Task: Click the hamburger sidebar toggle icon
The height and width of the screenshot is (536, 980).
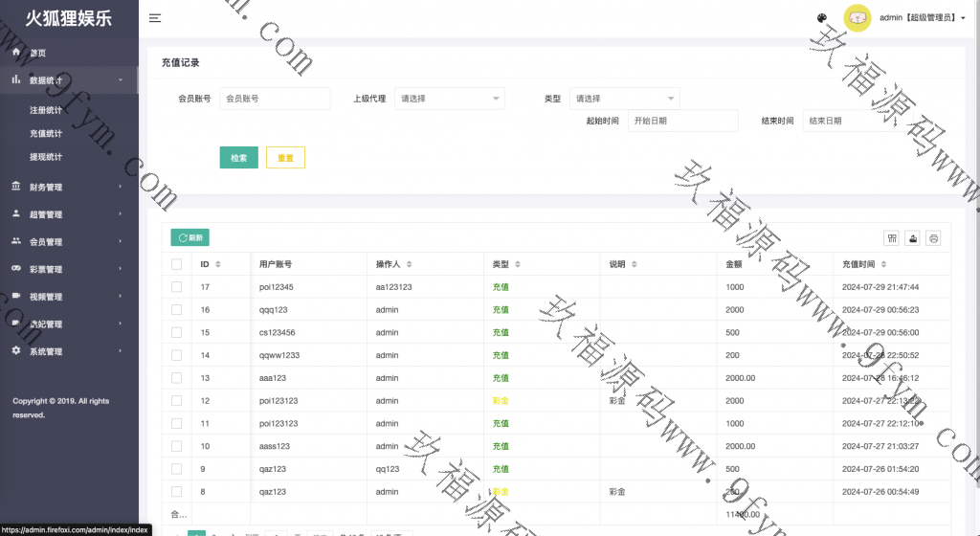Action: click(155, 18)
